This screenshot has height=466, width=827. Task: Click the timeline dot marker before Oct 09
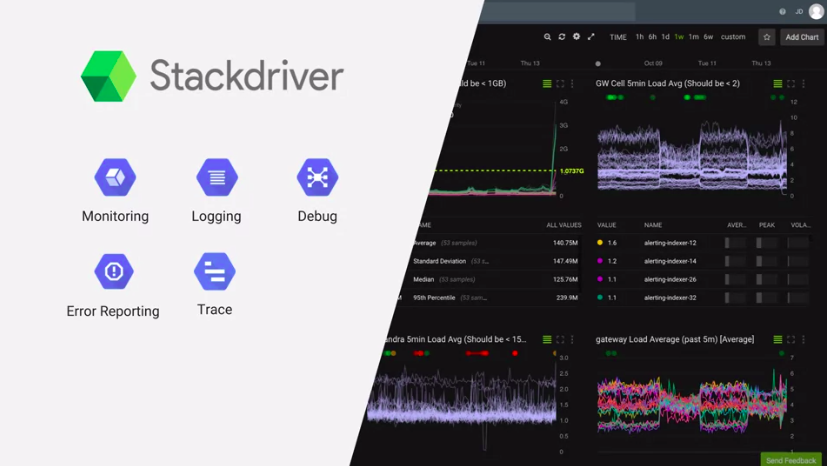pos(598,64)
